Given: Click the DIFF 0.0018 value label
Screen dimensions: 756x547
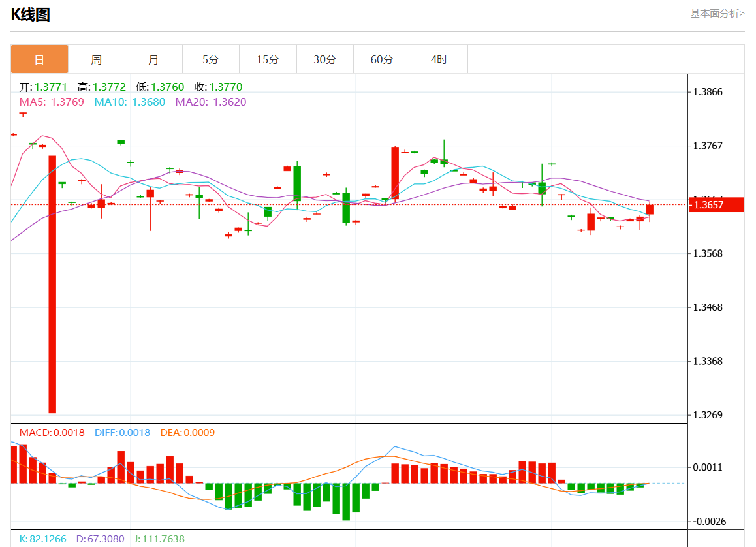Looking at the screenshot, I should coord(122,433).
